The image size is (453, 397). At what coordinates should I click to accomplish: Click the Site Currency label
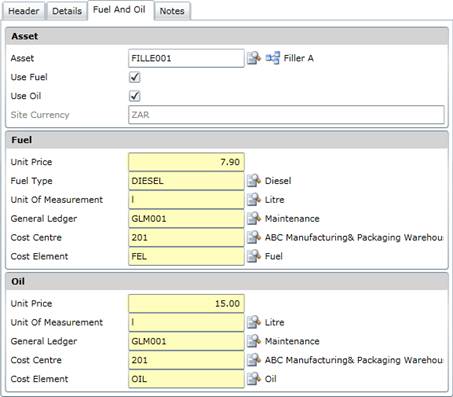(x=40, y=115)
